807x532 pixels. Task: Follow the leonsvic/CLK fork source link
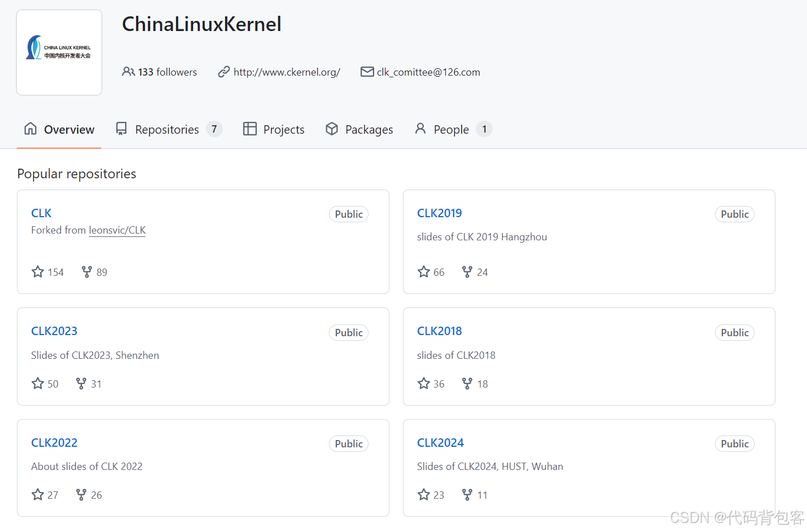(117, 230)
